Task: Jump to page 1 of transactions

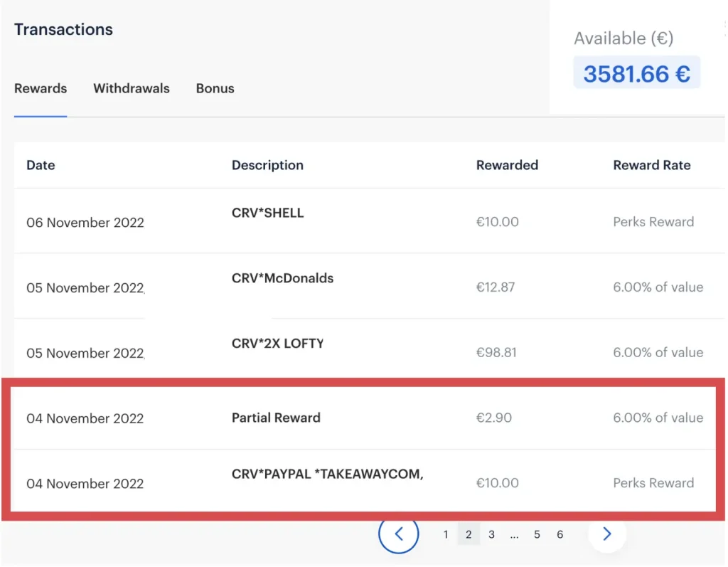Action: pos(446,534)
